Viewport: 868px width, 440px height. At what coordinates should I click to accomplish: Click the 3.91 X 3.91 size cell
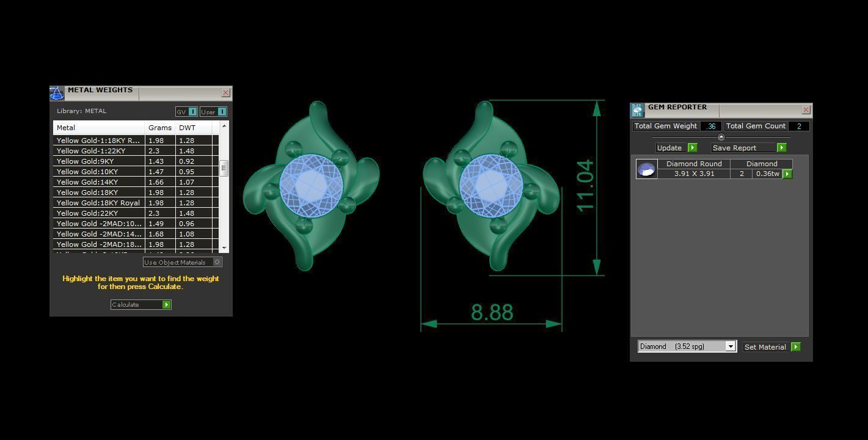coord(694,174)
